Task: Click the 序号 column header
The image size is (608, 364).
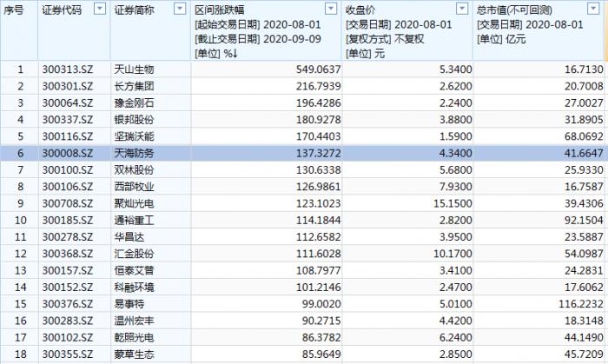Action: [x=14, y=10]
